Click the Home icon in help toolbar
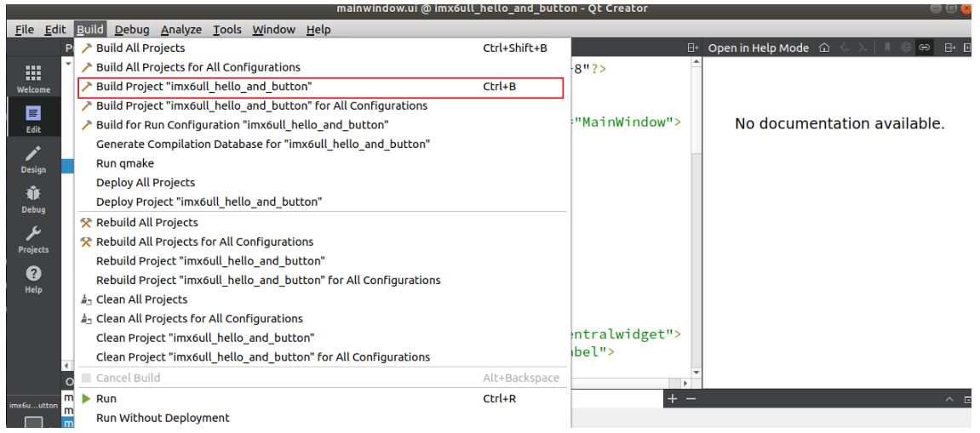This screenshot has height=433, width=980. click(x=824, y=48)
